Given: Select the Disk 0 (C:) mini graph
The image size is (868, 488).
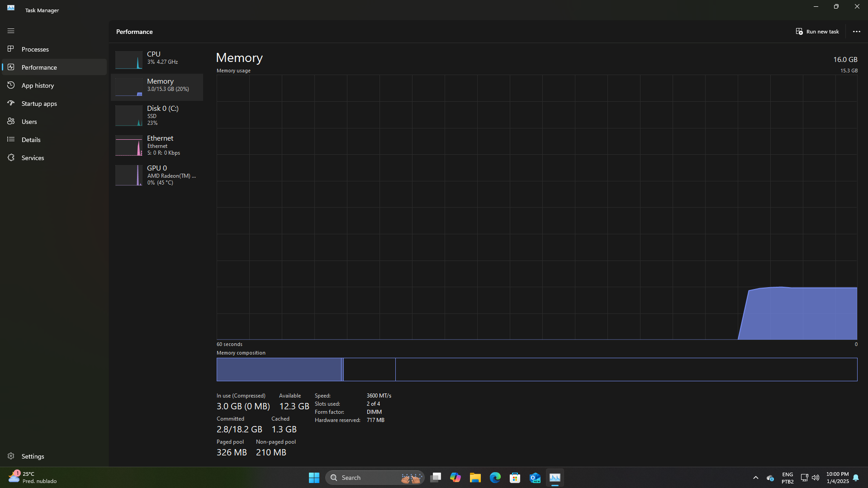Looking at the screenshot, I should (x=129, y=115).
